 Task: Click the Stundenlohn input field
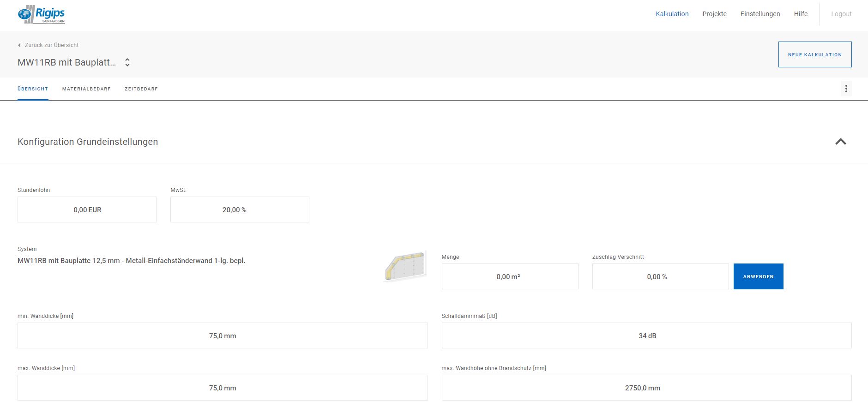point(87,209)
